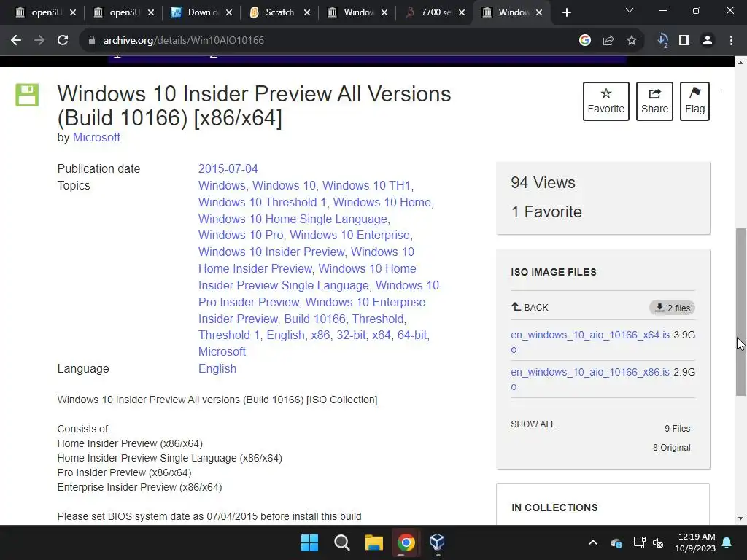Open tab search chevron
The width and height of the screenshot is (747, 560).
[630, 10]
